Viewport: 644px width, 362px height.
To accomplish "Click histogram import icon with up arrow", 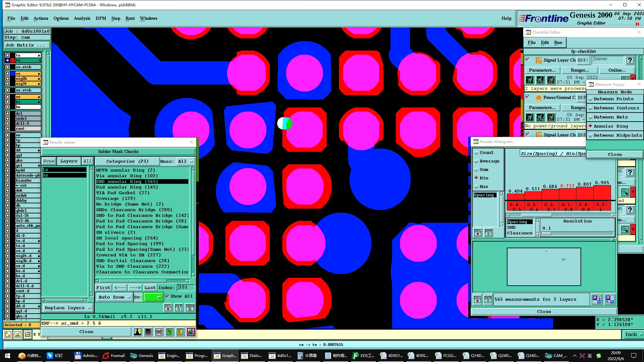I will [x=609, y=299].
